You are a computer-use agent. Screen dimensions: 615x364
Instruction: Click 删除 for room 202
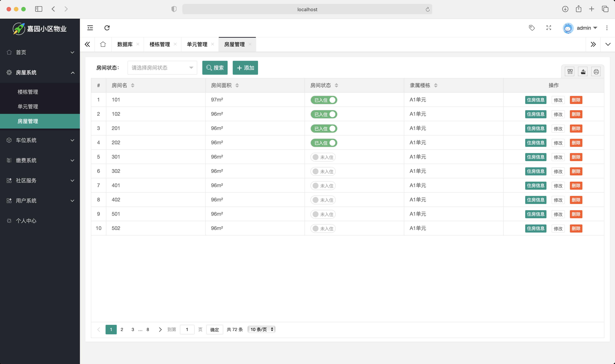[576, 143]
